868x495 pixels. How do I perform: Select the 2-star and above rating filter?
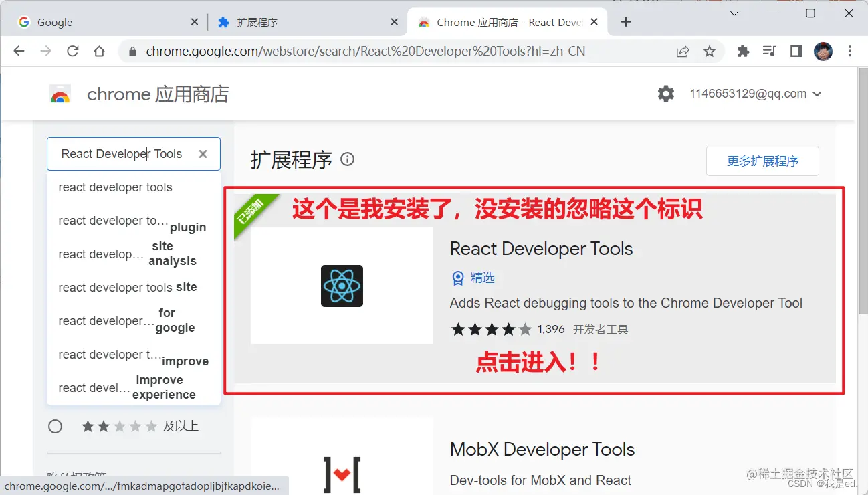[56, 426]
